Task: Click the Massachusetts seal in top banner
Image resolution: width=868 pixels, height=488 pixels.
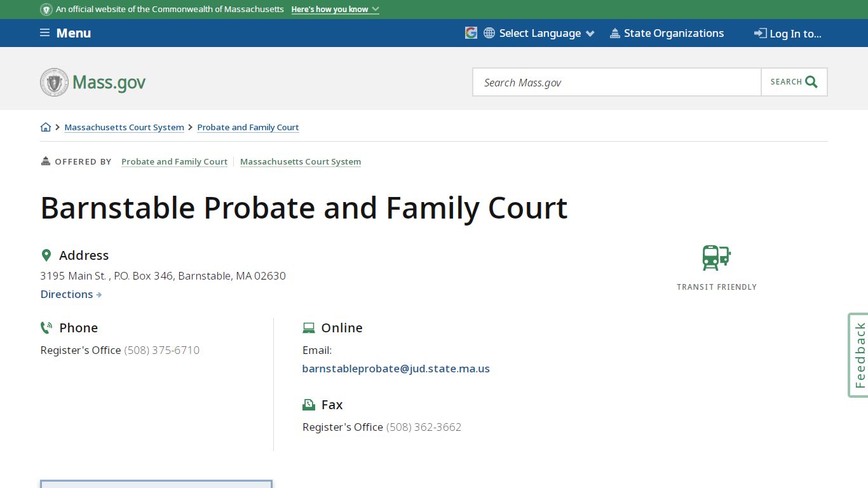Action: 46,10
